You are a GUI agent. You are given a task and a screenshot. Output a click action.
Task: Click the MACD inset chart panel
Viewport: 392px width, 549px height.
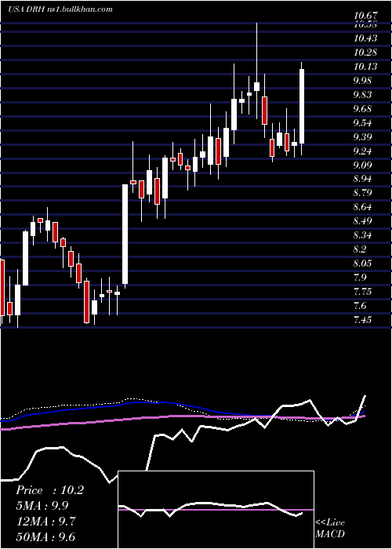point(216,510)
